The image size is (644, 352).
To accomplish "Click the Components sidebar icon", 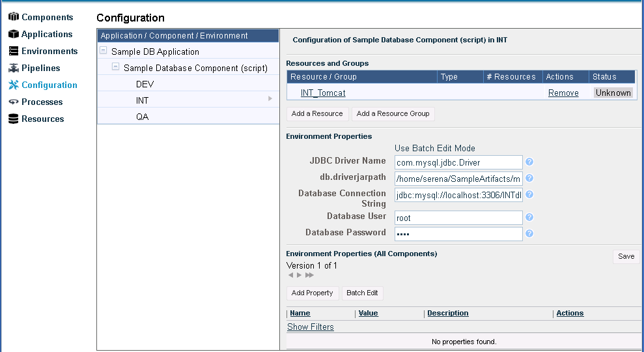I will 13,17.
